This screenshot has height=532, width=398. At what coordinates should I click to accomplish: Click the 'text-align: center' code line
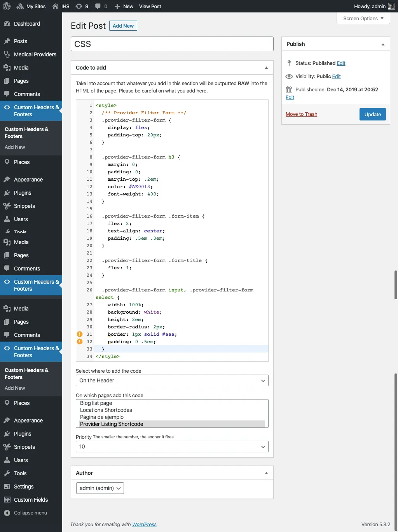[x=136, y=231]
